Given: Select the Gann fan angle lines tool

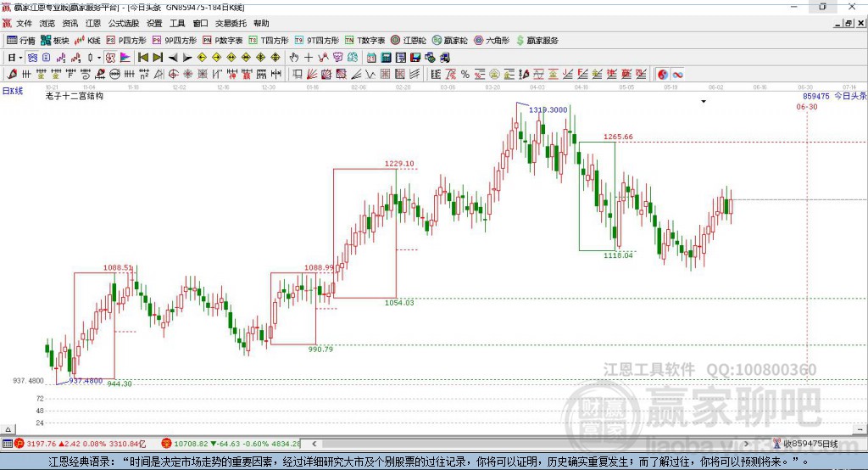Looking at the screenshot, I should tap(312, 75).
